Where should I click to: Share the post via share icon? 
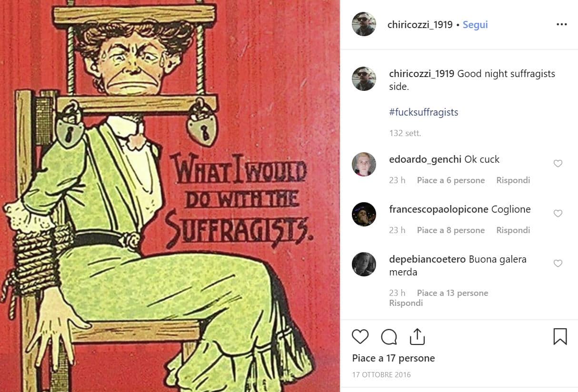[417, 336]
